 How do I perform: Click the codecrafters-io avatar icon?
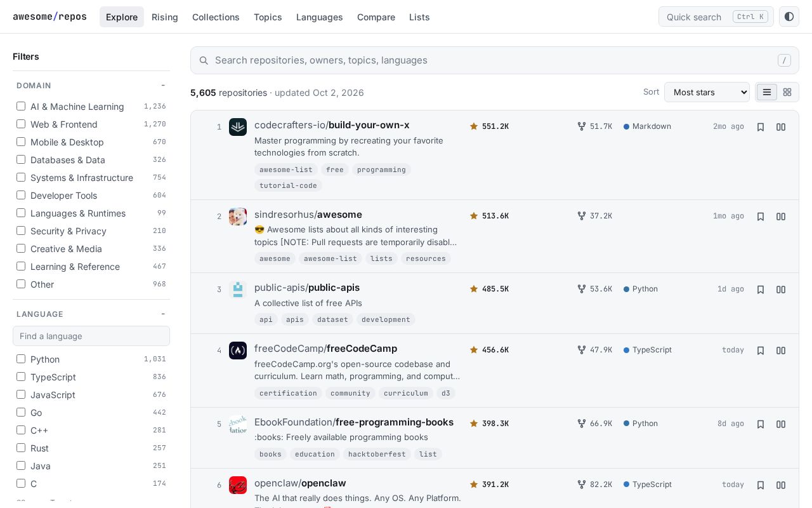pyautogui.click(x=238, y=127)
